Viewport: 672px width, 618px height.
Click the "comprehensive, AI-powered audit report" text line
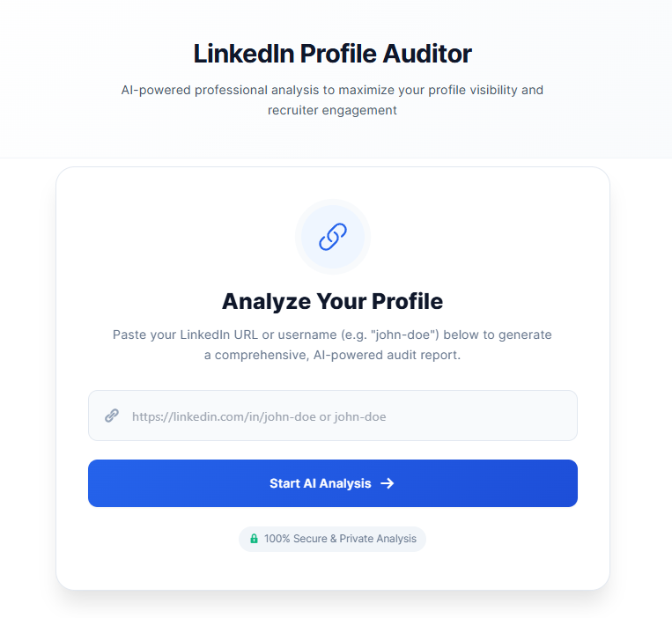tap(332, 356)
